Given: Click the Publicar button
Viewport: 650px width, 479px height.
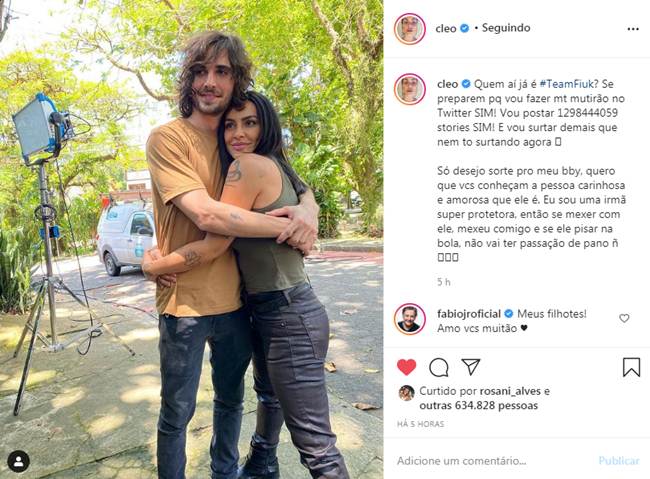Looking at the screenshot, I should pyautogui.click(x=618, y=461).
